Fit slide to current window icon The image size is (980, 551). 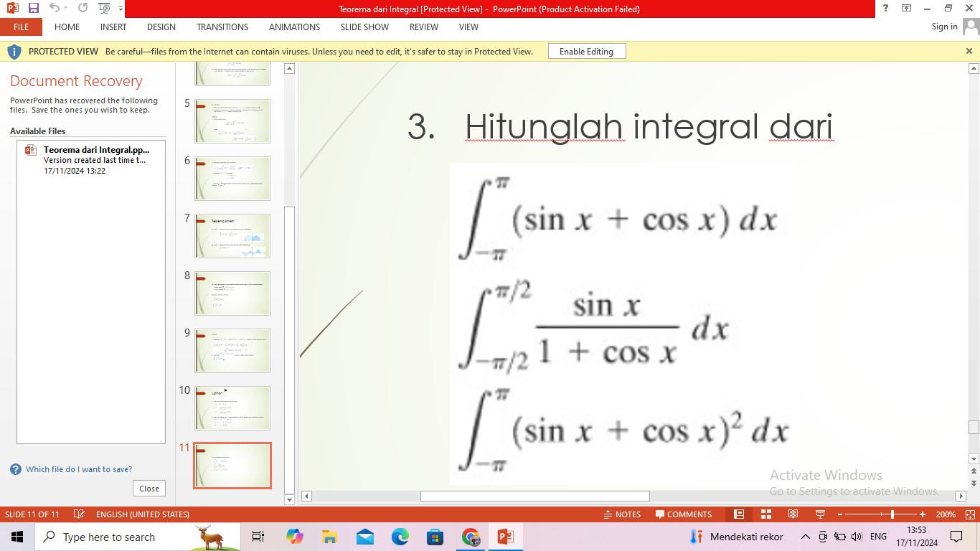971,514
